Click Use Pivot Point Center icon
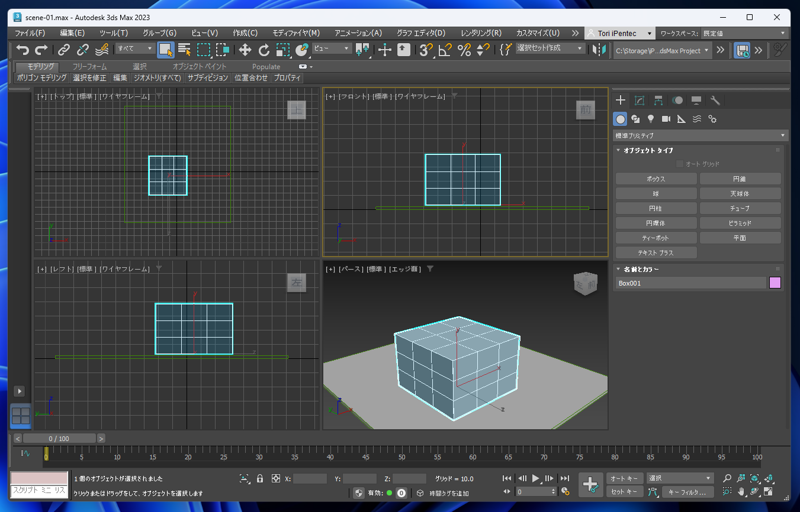Image resolution: width=800 pixels, height=512 pixels. point(362,49)
